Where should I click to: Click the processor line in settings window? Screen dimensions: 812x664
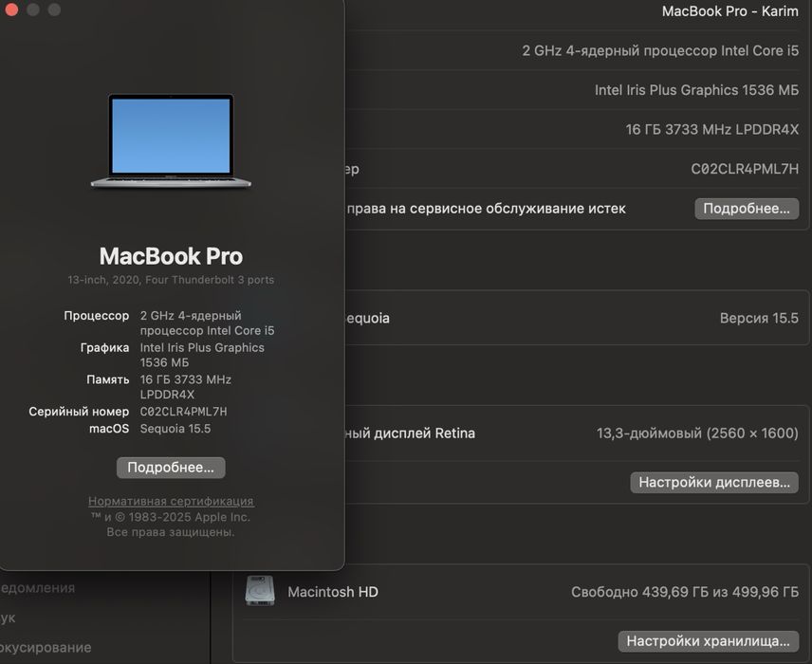pyautogui.click(x=660, y=50)
